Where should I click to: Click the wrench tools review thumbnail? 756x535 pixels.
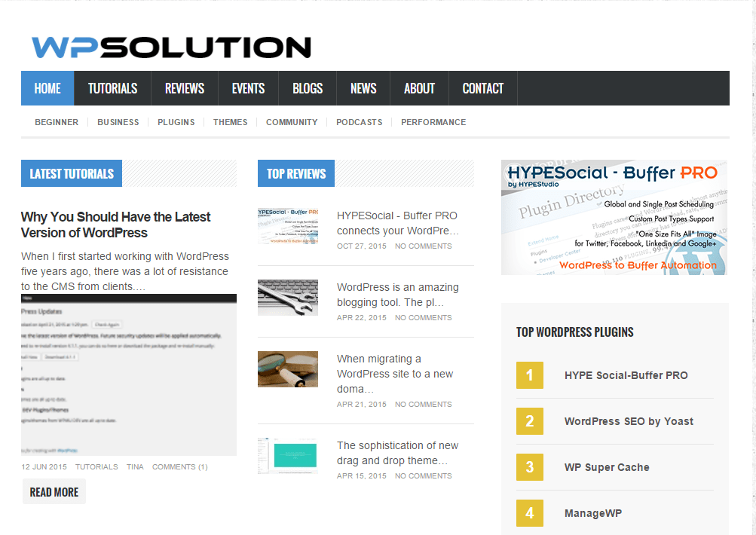(x=287, y=297)
